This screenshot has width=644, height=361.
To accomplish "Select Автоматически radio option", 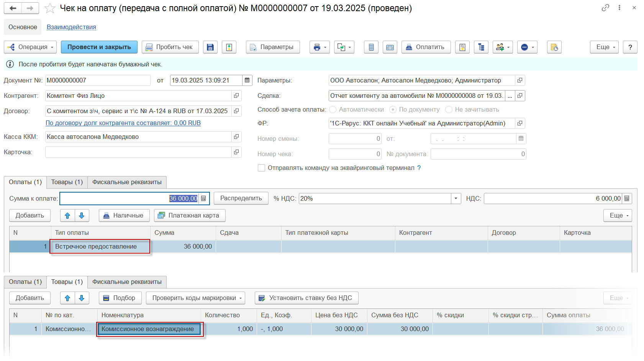I will click(x=333, y=110).
